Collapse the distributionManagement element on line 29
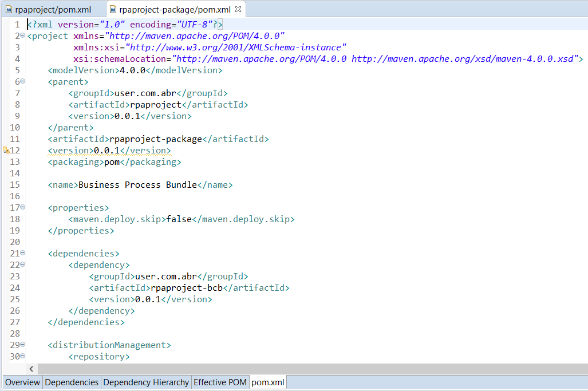Image resolution: width=588 pixels, height=391 pixels. click(x=22, y=344)
